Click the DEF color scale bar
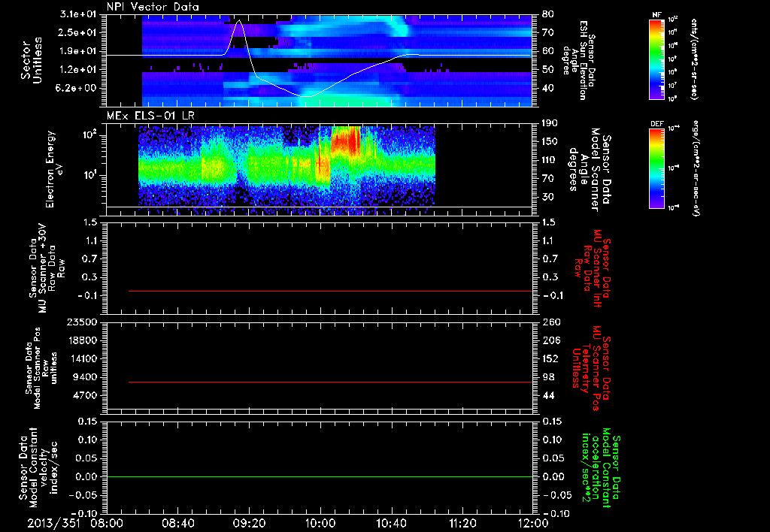Image resolution: width=770 pixels, height=532 pixels. 657,168
